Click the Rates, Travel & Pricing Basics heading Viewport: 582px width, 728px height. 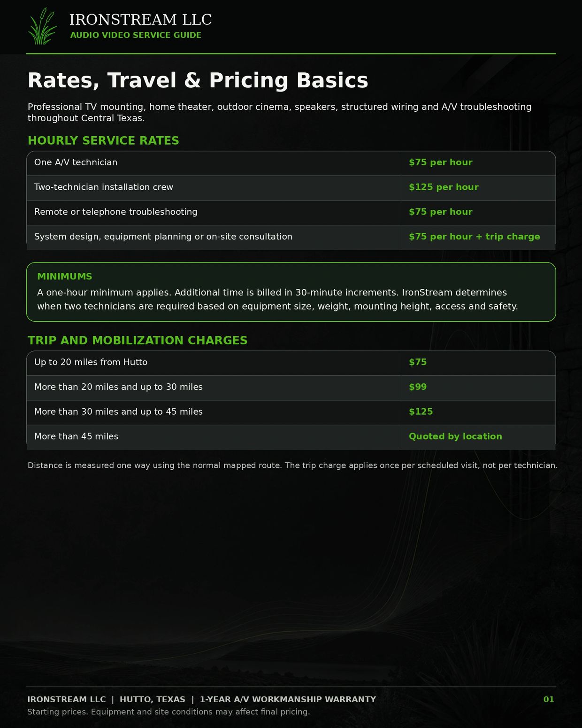point(198,80)
